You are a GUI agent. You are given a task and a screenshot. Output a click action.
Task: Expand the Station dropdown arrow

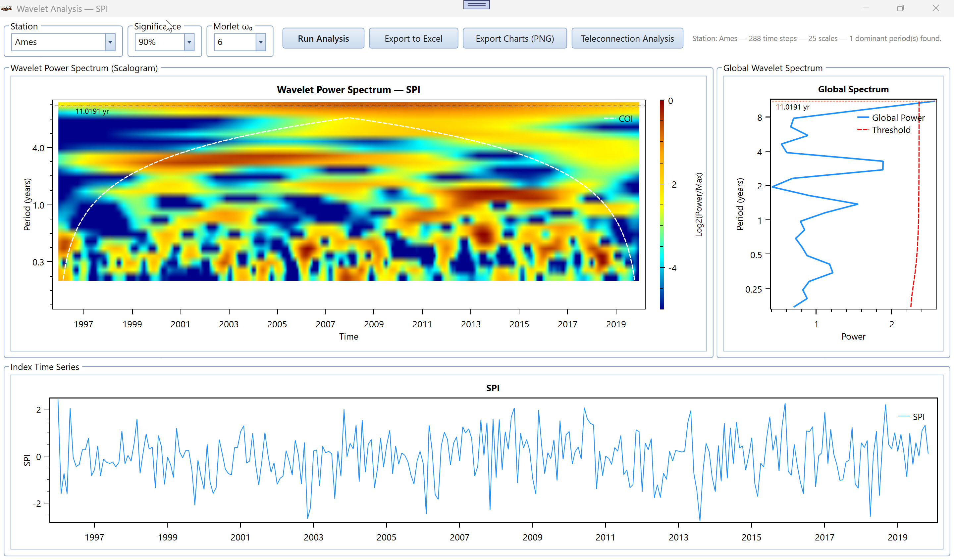click(x=110, y=42)
